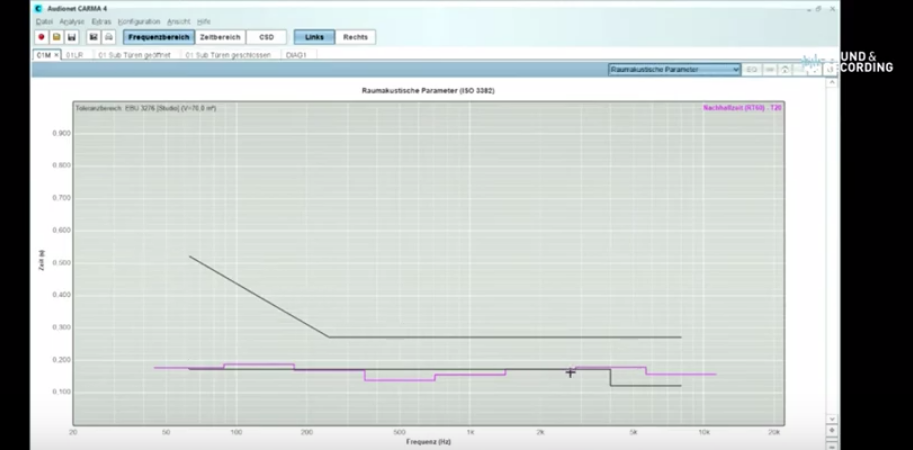Click the open folder icon in toolbar

coord(57,37)
